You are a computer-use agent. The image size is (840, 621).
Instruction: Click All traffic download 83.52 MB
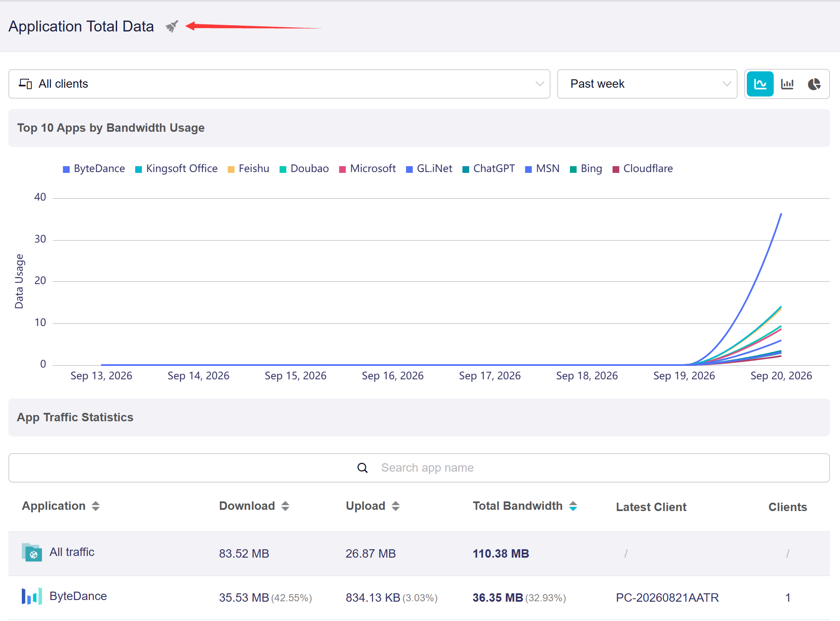[x=244, y=553]
